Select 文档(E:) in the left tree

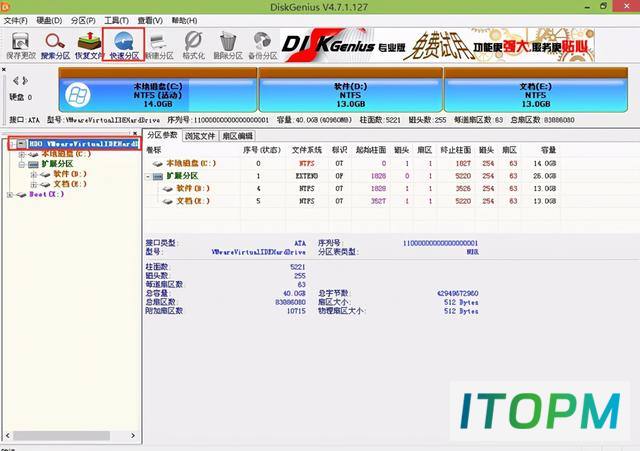(x=70, y=184)
